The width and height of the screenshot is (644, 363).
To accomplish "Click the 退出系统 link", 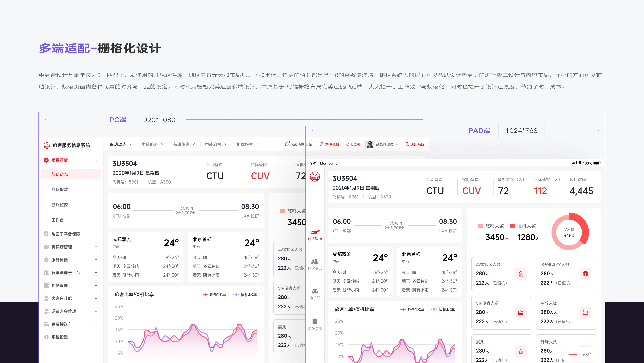I will coord(415,144).
